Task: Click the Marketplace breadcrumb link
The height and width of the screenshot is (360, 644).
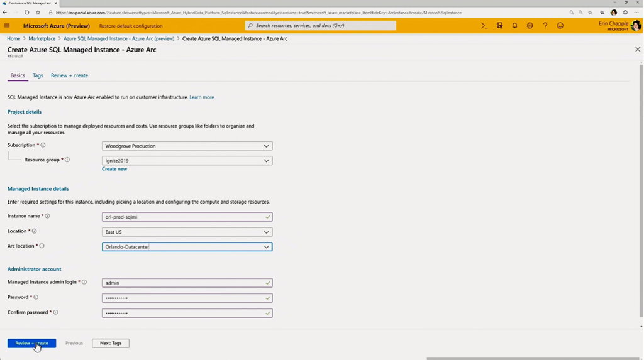Action: click(42, 39)
